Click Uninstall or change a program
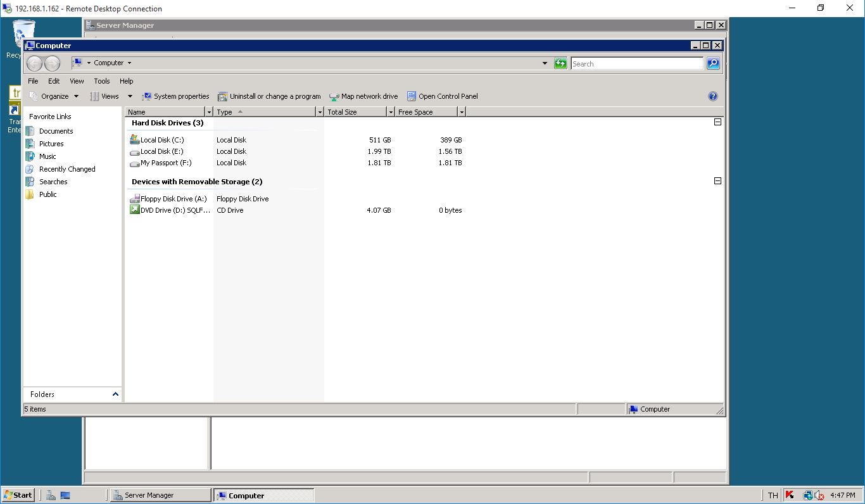Image resolution: width=865 pixels, height=504 pixels. pos(269,96)
